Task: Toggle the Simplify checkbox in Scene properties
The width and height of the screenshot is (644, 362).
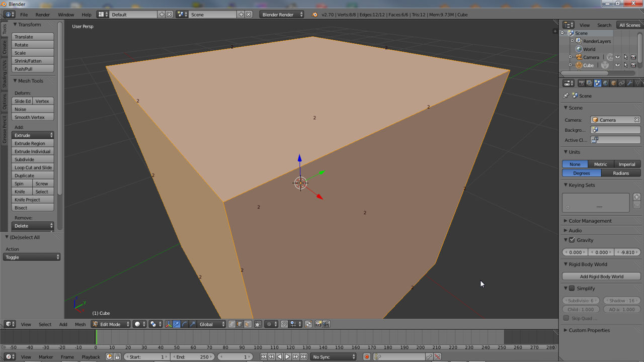Action: click(571, 288)
